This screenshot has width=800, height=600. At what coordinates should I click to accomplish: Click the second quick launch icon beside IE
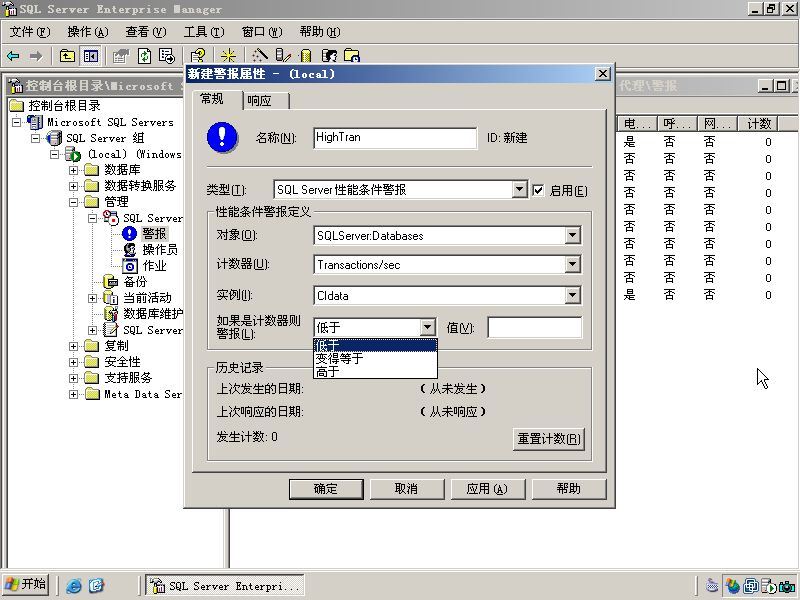[96, 585]
